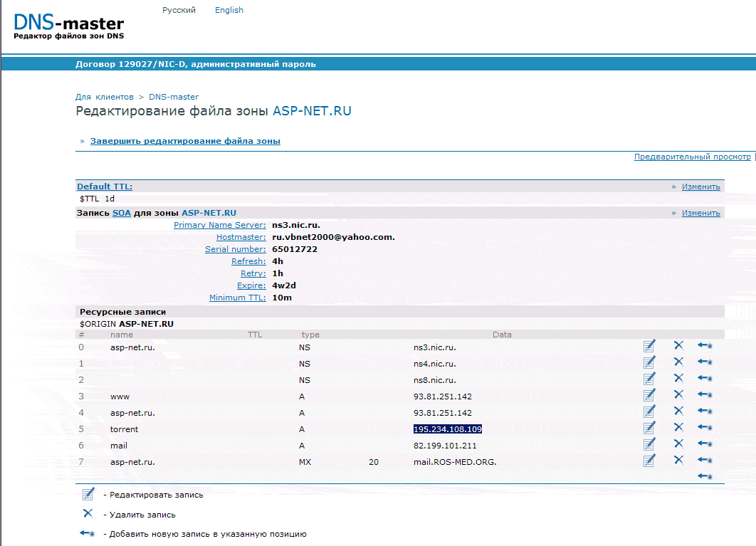This screenshot has height=546, width=756.
Task: Click ASP-NET.RU link in SOA heading
Action: pyautogui.click(x=209, y=213)
